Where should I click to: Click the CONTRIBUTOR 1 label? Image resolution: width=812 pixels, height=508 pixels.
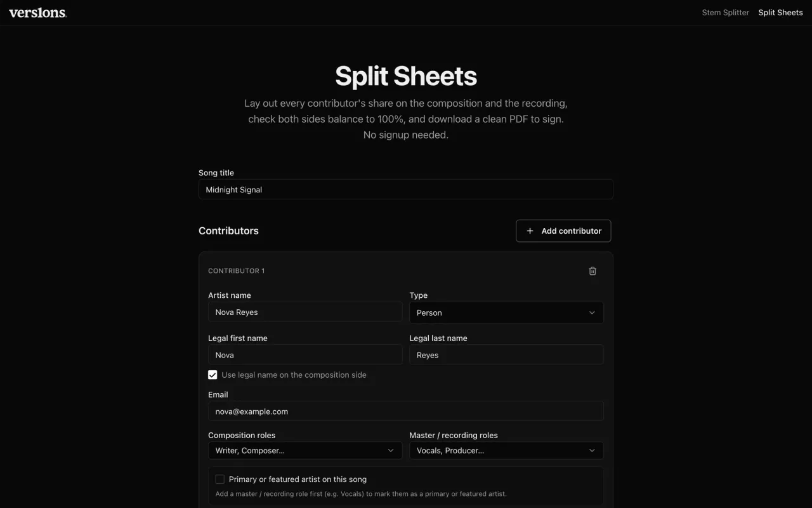tap(236, 271)
